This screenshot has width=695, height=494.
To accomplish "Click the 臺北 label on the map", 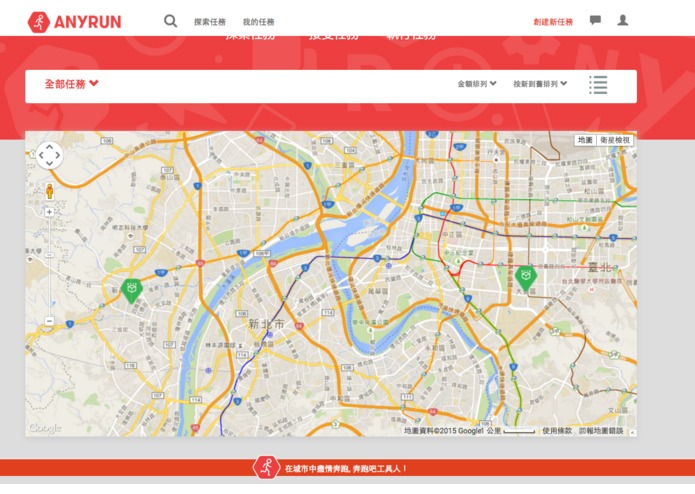I will 599,267.
